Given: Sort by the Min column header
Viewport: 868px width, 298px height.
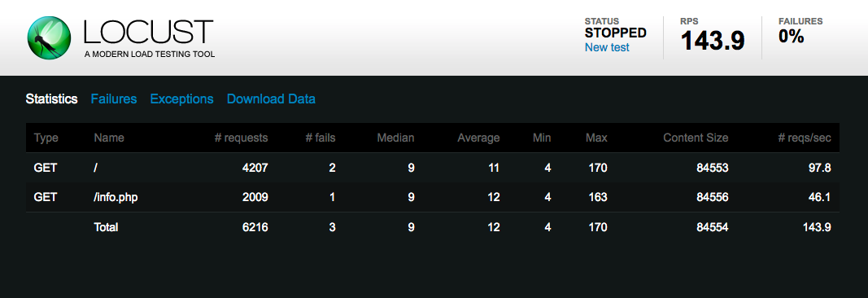Looking at the screenshot, I should [542, 138].
